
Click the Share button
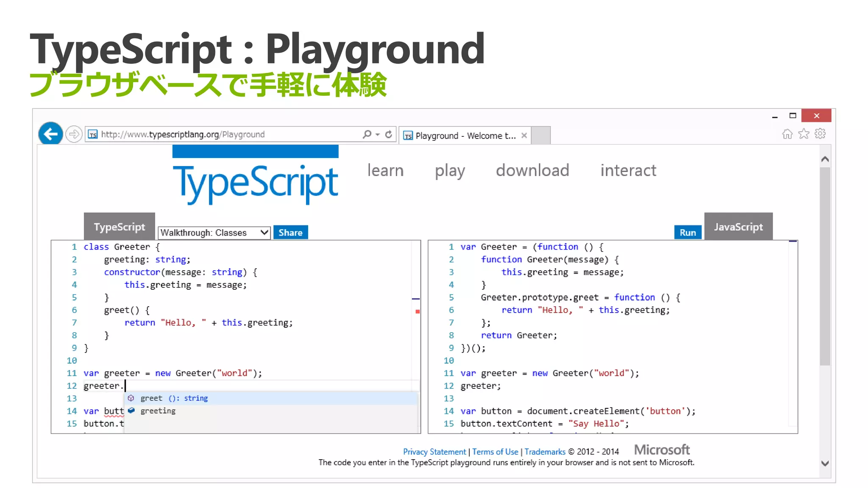tap(290, 233)
